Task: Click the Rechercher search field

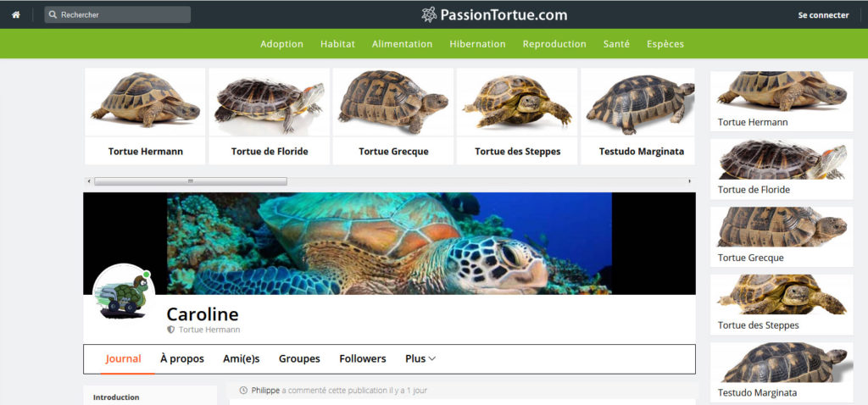Action: coord(117,15)
